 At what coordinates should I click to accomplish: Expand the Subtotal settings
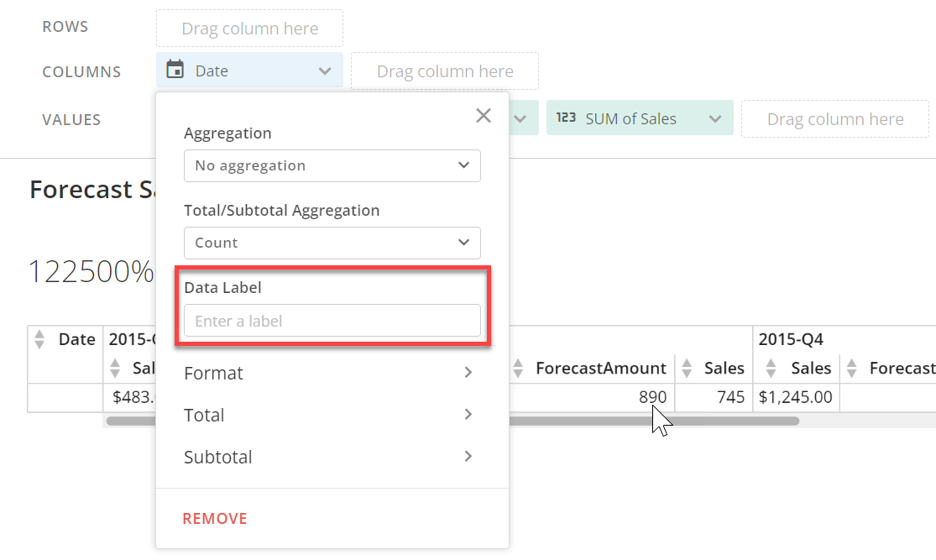click(332, 457)
